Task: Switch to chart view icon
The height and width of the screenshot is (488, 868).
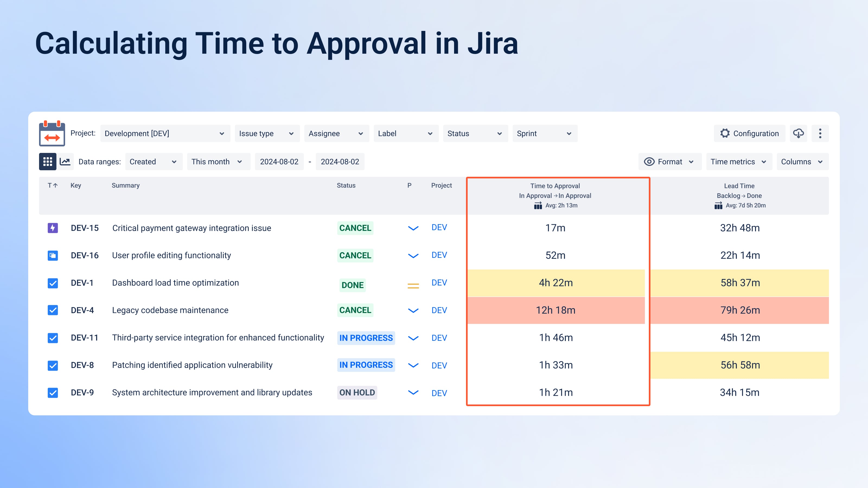Action: pos(65,162)
